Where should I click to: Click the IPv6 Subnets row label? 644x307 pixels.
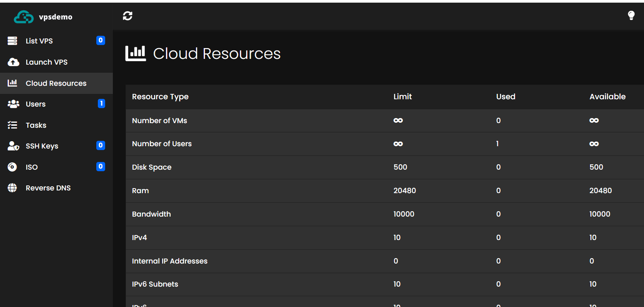click(x=155, y=284)
